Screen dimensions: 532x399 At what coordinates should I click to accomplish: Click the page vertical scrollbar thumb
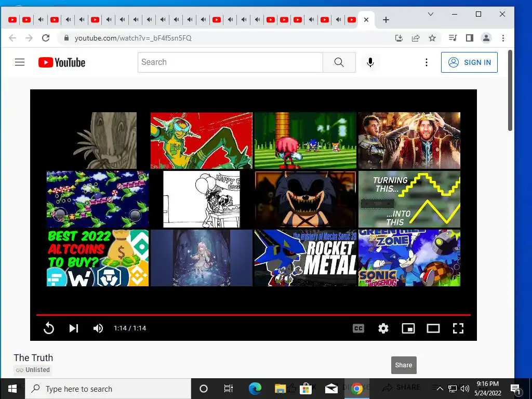tap(510, 90)
